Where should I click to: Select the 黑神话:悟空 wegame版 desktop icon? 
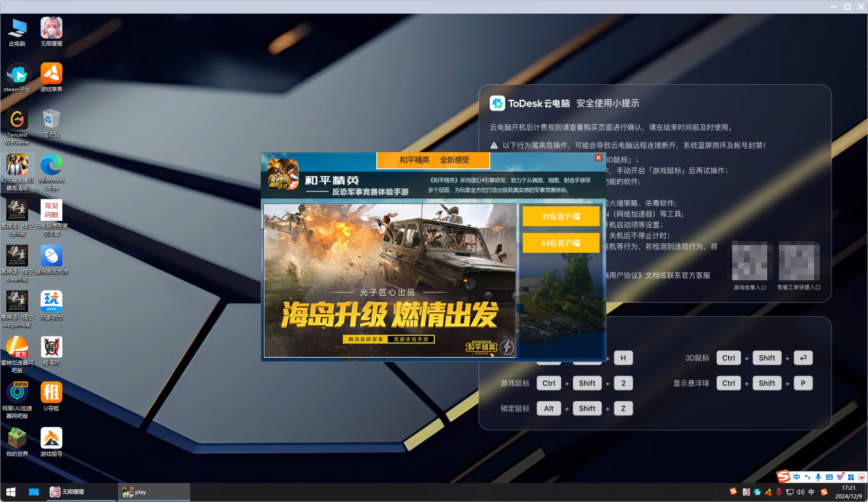pyautogui.click(x=17, y=309)
